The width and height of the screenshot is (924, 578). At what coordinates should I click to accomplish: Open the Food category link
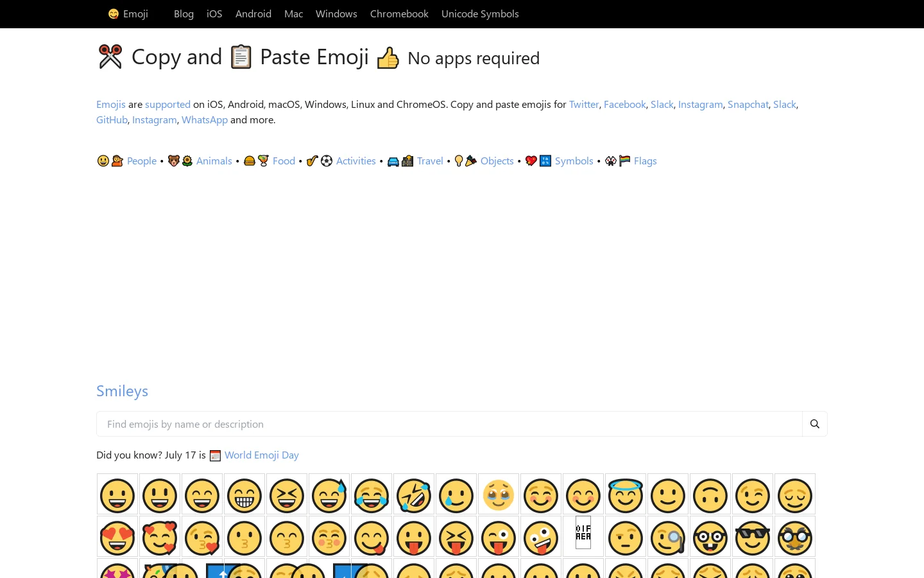click(284, 161)
